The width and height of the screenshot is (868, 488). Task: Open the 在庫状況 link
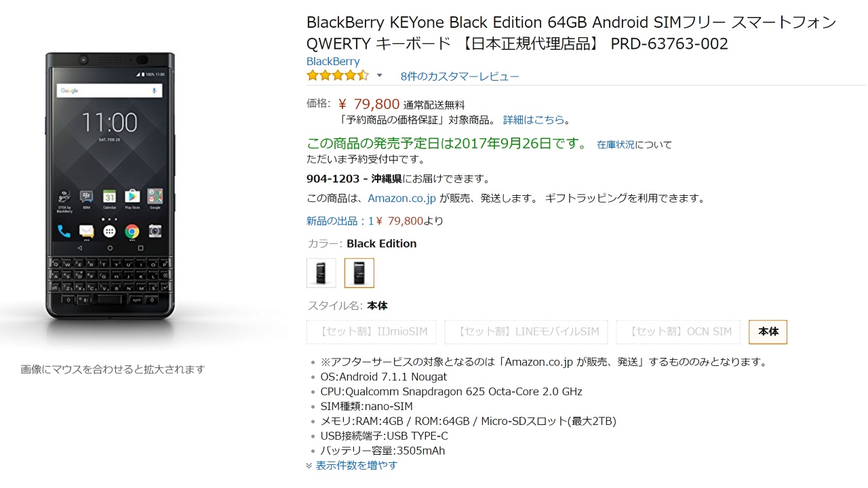[616, 144]
